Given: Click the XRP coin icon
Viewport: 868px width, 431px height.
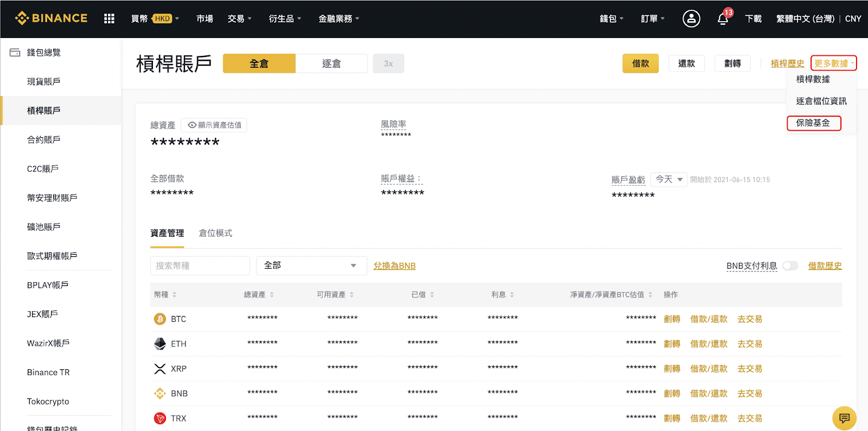Looking at the screenshot, I should 159,369.
